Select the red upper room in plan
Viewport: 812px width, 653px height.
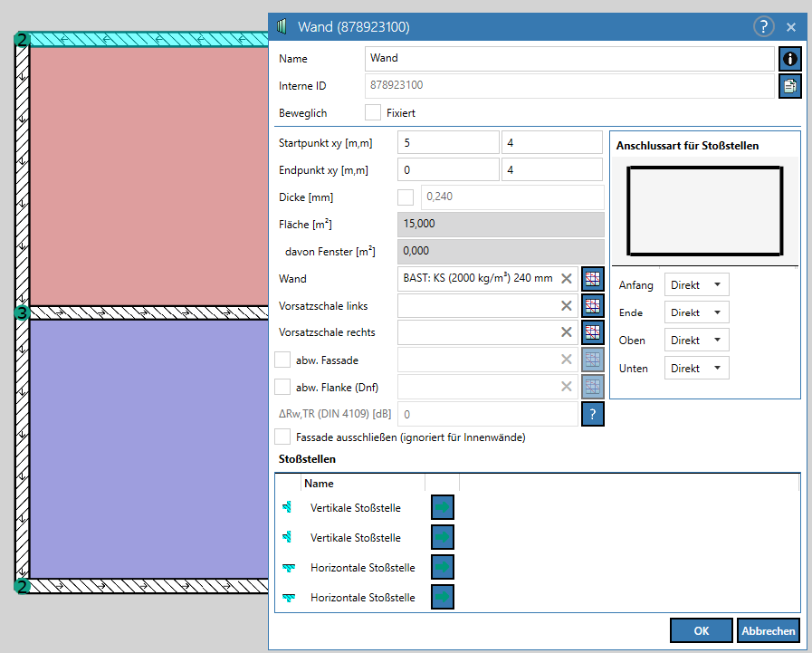click(149, 177)
